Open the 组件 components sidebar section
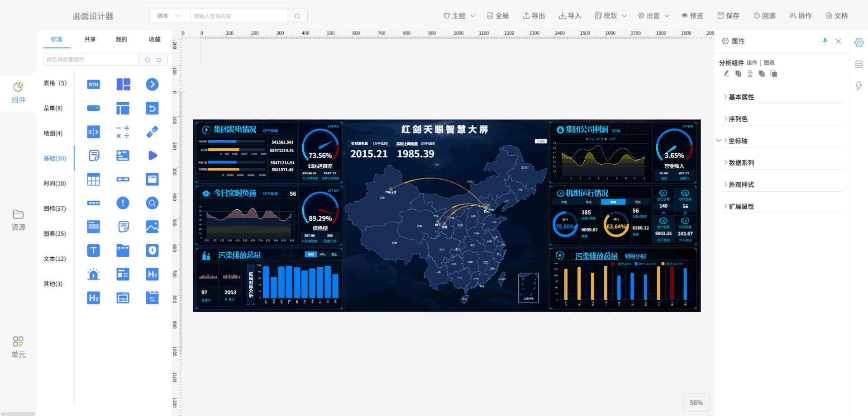868x416 pixels. (19, 93)
